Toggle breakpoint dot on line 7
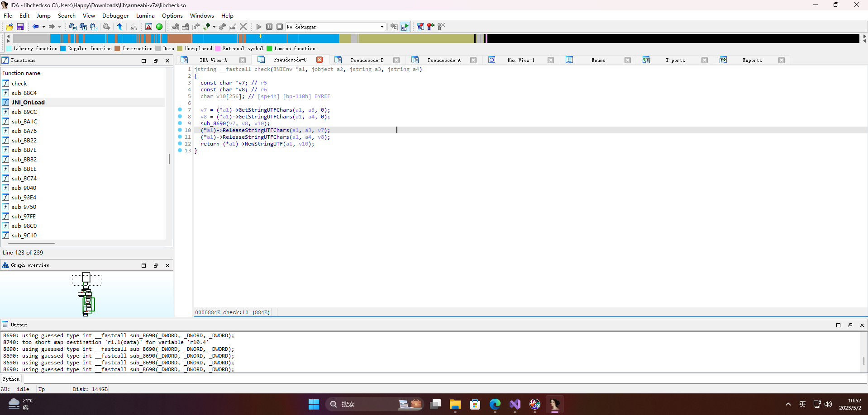This screenshot has width=868, height=415. [x=180, y=109]
